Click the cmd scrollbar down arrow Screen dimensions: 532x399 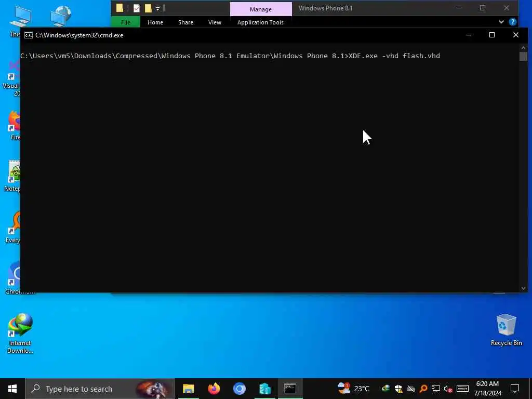tap(523, 288)
